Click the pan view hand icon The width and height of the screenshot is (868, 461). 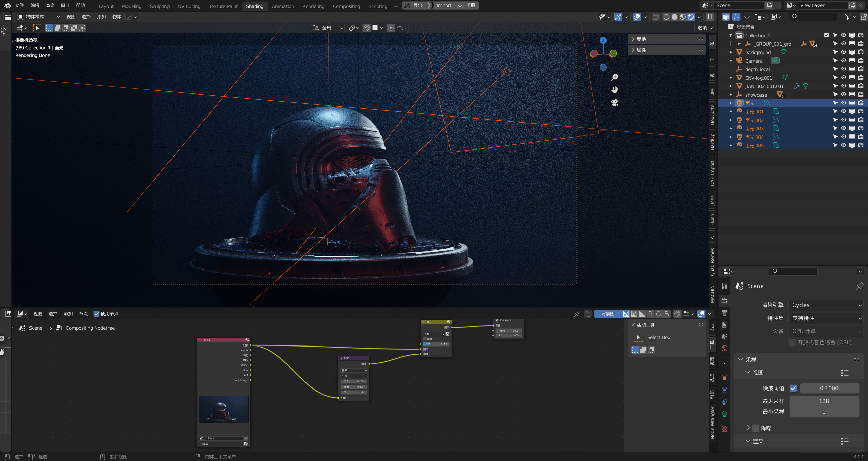[615, 90]
